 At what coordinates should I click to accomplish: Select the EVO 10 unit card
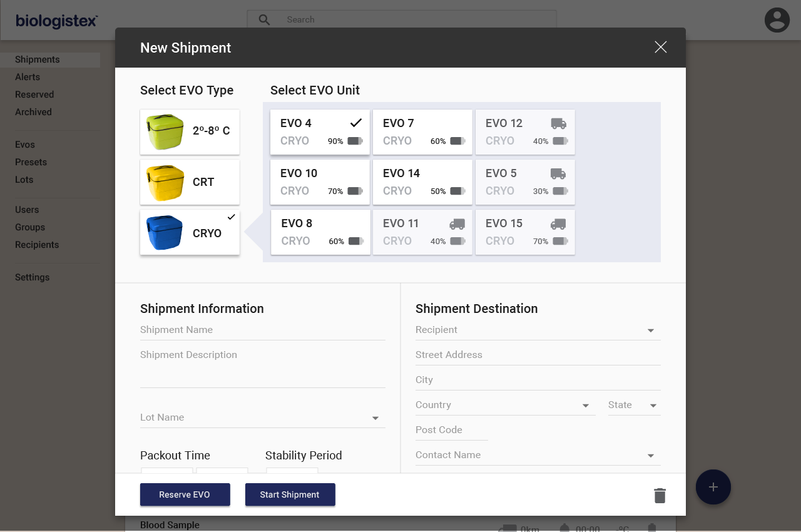[320, 182]
